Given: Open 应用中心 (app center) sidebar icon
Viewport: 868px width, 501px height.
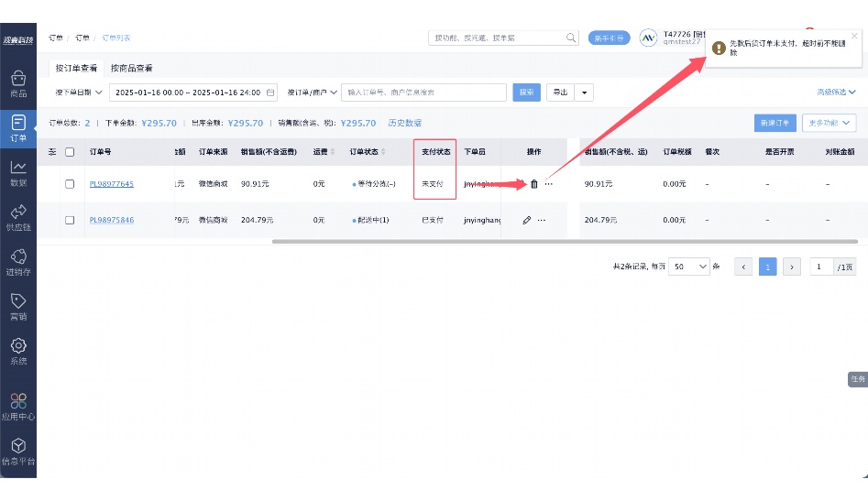Looking at the screenshot, I should [18, 403].
